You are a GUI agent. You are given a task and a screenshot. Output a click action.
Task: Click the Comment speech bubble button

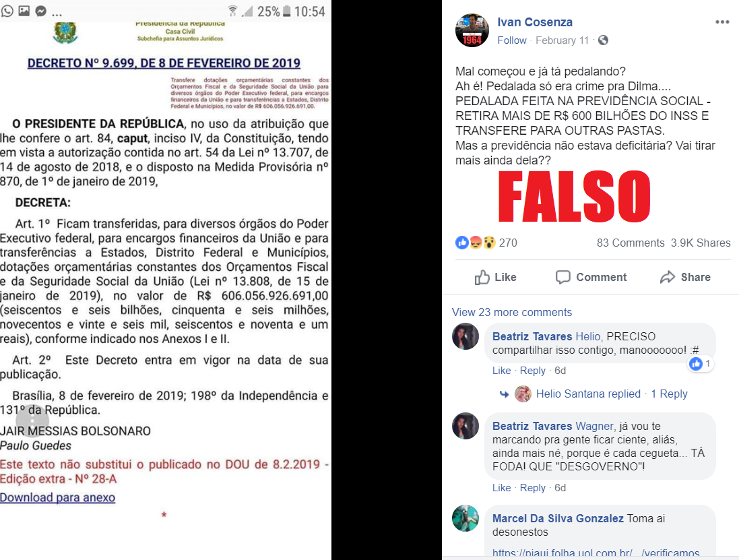coord(591,277)
